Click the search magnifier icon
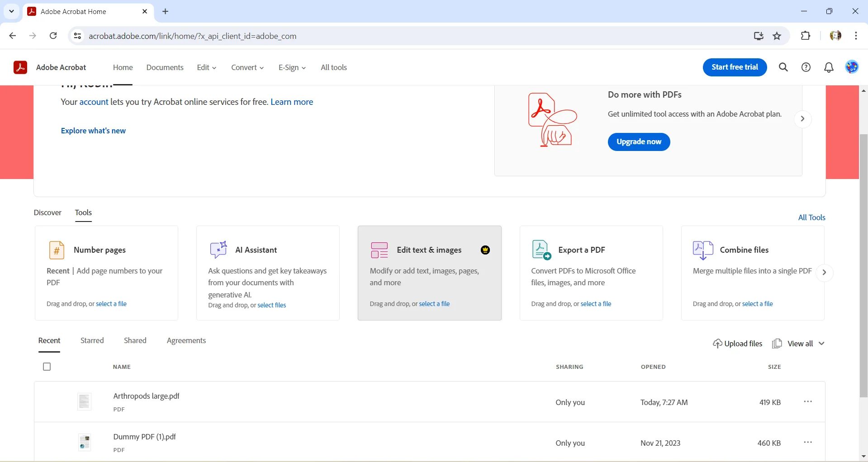868x462 pixels. click(x=783, y=67)
